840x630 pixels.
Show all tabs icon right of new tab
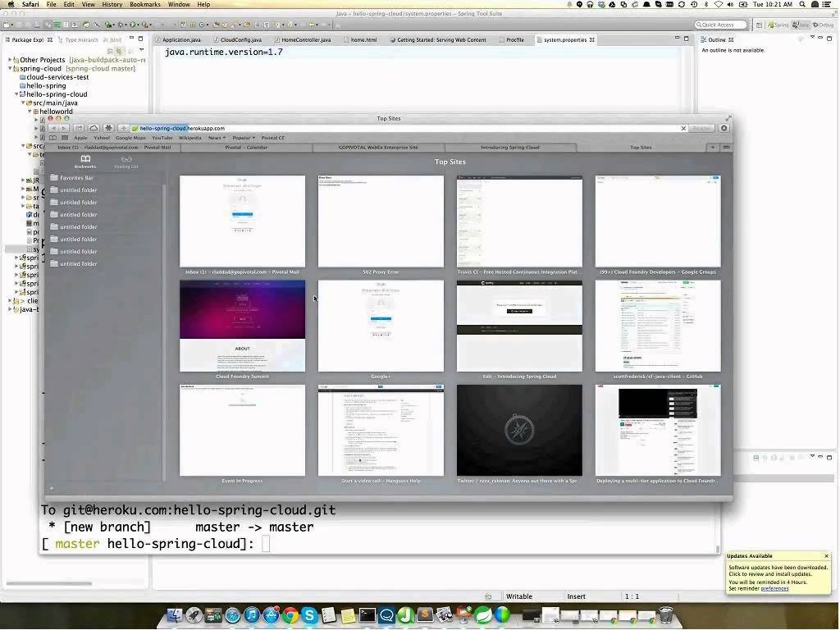point(727,147)
